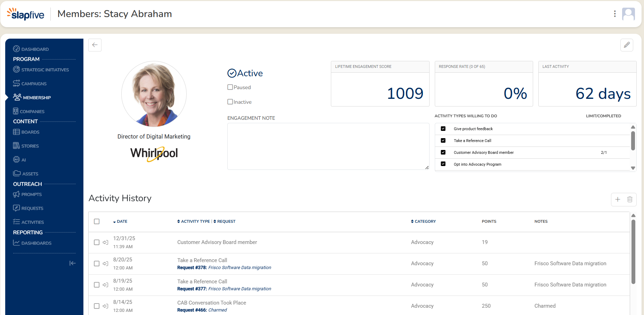Viewport: 644px width, 315px height.
Task: Open Request #466 Charmed link
Action: pos(202,310)
